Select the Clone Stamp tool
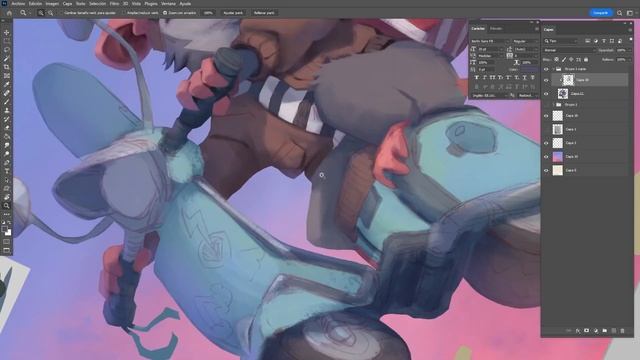 click(x=7, y=110)
